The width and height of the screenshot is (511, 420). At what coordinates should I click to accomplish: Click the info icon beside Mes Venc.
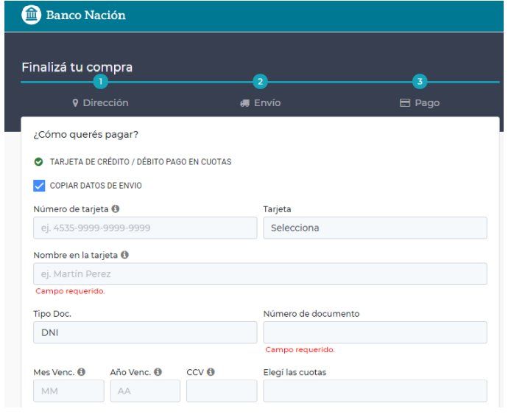[x=81, y=372]
